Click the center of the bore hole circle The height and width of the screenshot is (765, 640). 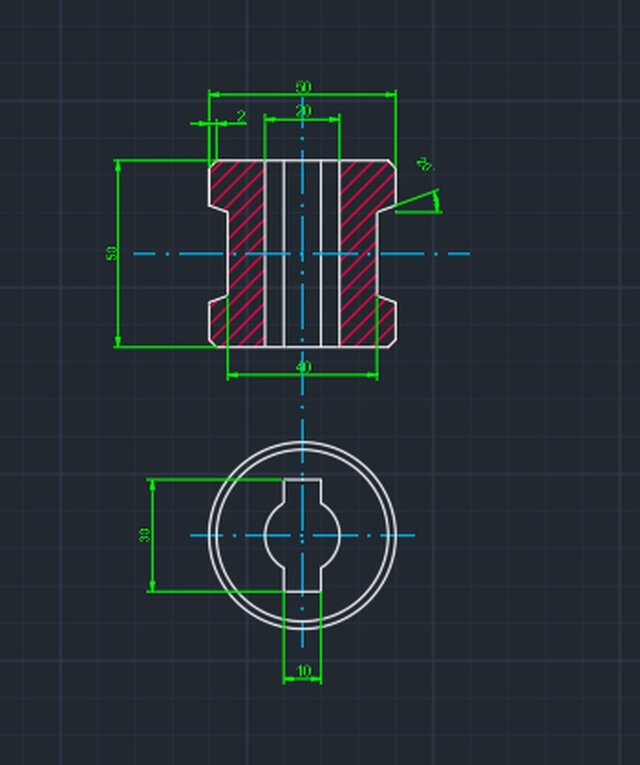[302, 535]
